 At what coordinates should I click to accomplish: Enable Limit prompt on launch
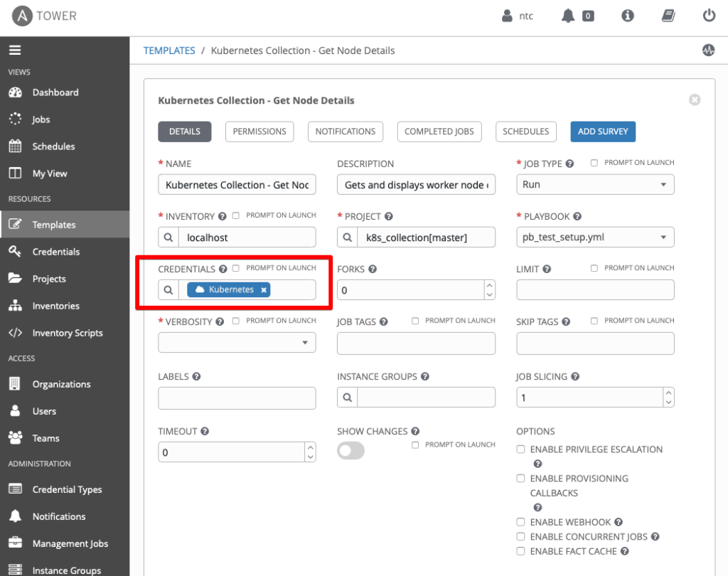[x=594, y=268]
